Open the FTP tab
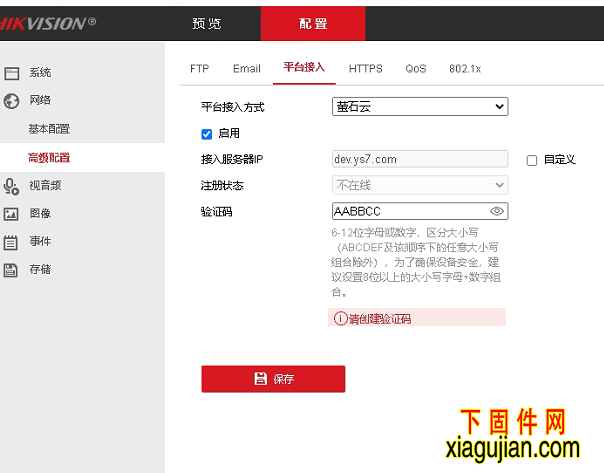The height and width of the screenshot is (473, 604). pyautogui.click(x=200, y=69)
